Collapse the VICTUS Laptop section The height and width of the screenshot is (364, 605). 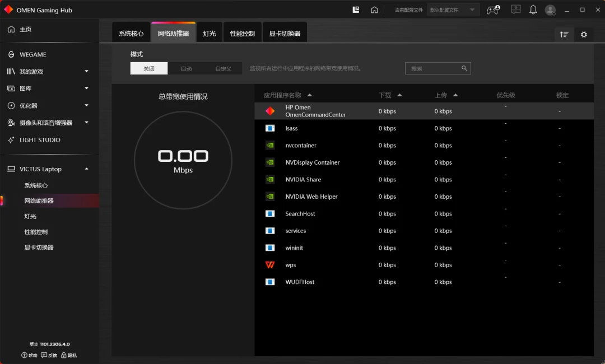click(86, 169)
